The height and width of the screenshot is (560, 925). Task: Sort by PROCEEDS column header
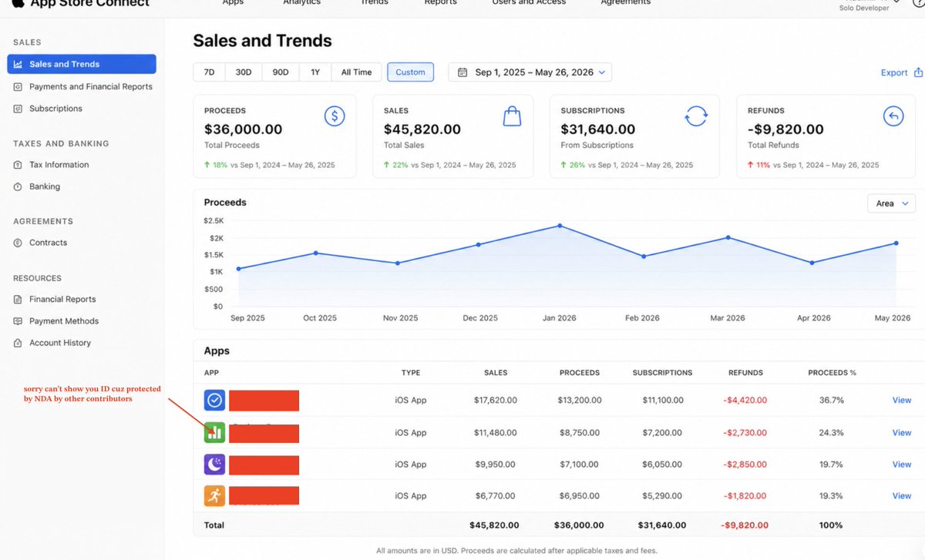[x=580, y=373]
